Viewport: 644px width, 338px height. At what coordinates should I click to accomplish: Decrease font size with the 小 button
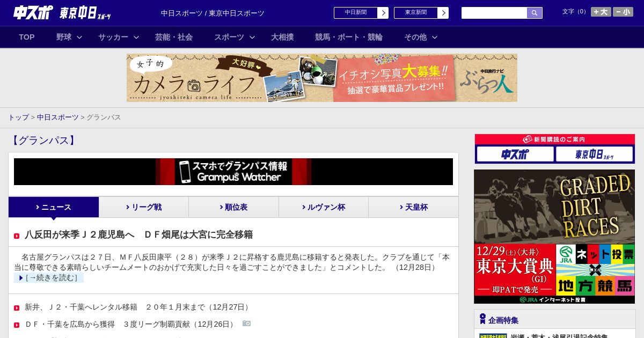point(623,12)
